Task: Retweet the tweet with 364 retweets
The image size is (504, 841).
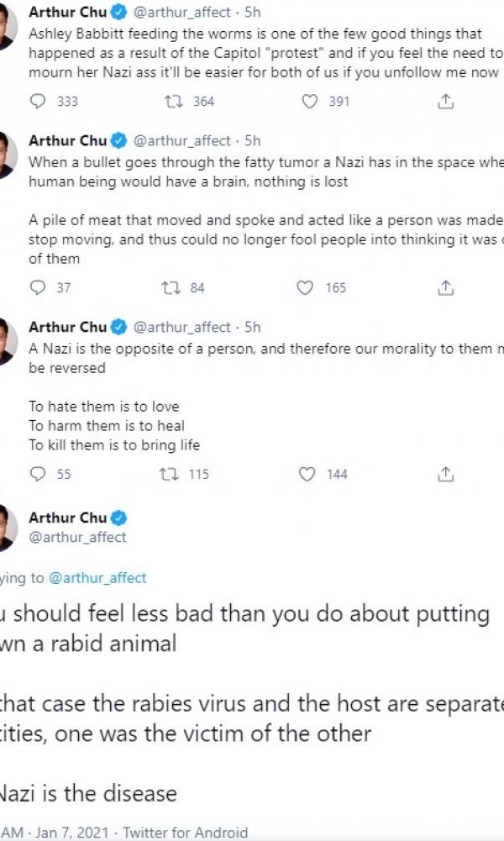Action: 176,102
